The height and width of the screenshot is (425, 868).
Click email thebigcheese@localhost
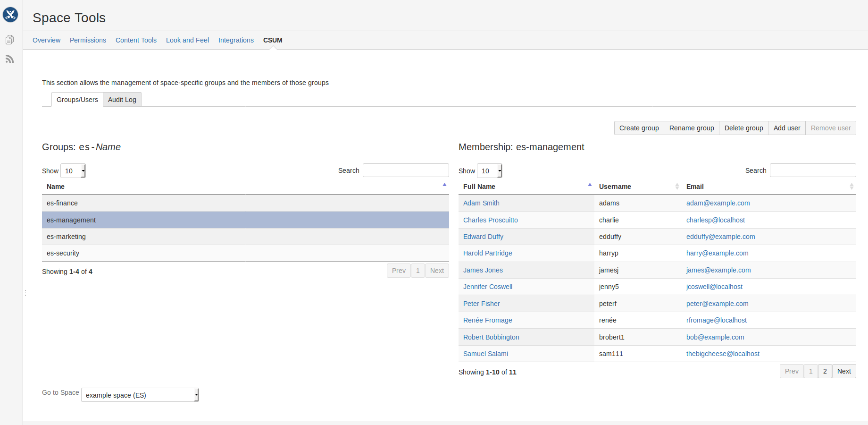coord(723,354)
